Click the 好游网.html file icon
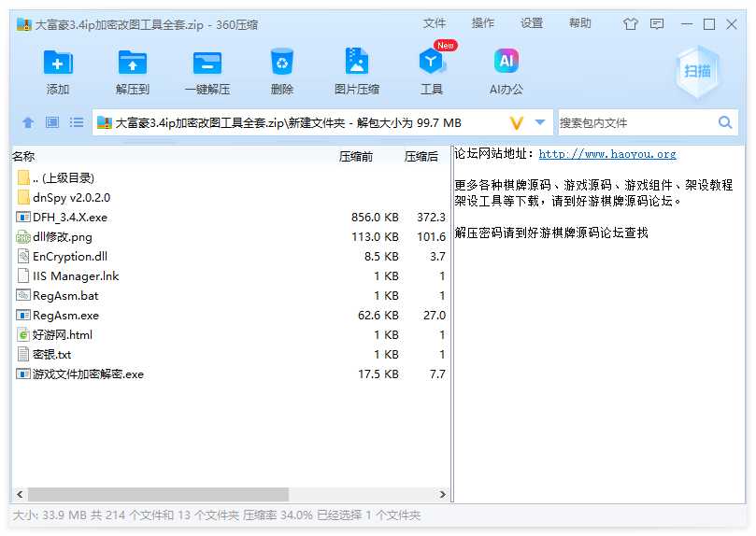This screenshot has height=536, width=756. click(23, 334)
